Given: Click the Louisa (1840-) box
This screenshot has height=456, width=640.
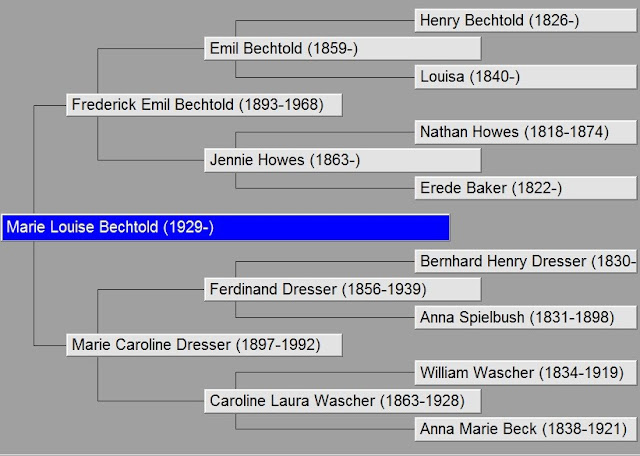Looking at the screenshot, I should point(525,76).
